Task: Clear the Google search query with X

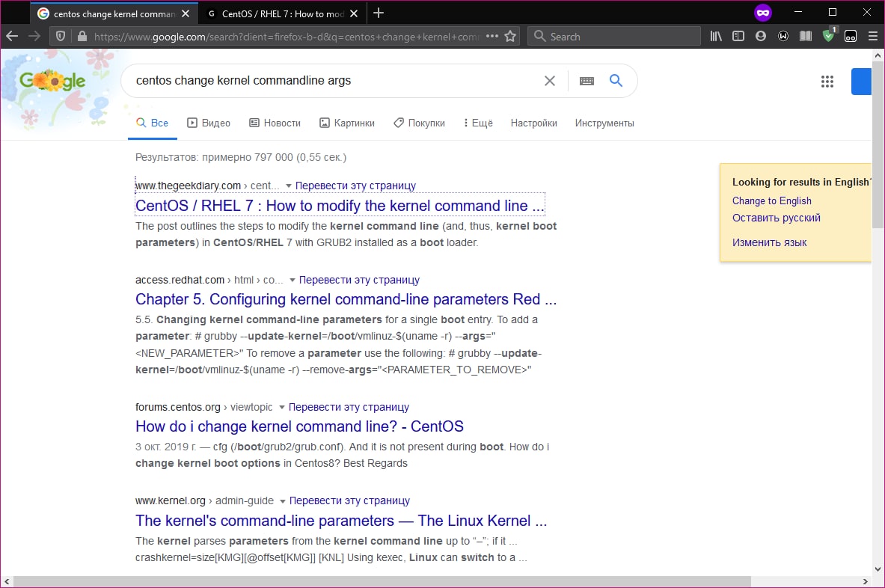Action: pyautogui.click(x=550, y=81)
